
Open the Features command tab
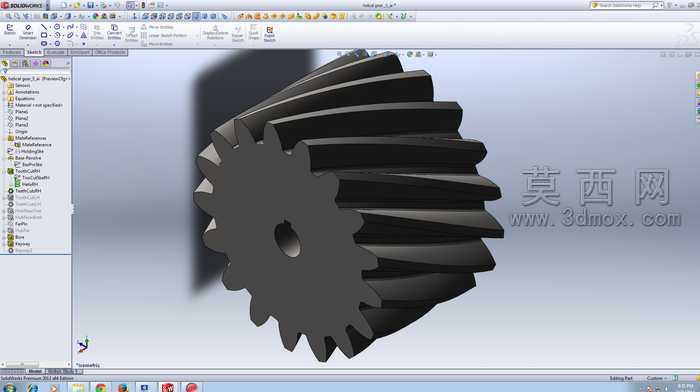coord(12,52)
